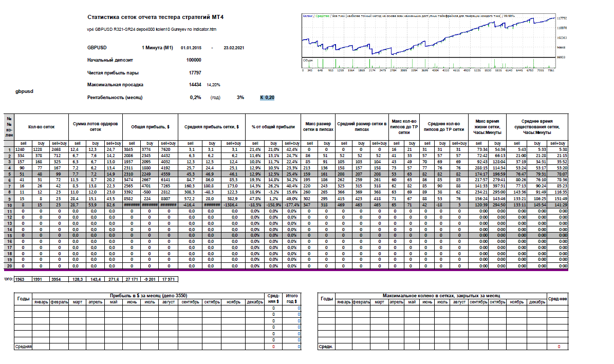The image size is (614, 364).
Task: Click the 'Общая прибыль, $' column header
Action: pyautogui.click(x=150, y=127)
